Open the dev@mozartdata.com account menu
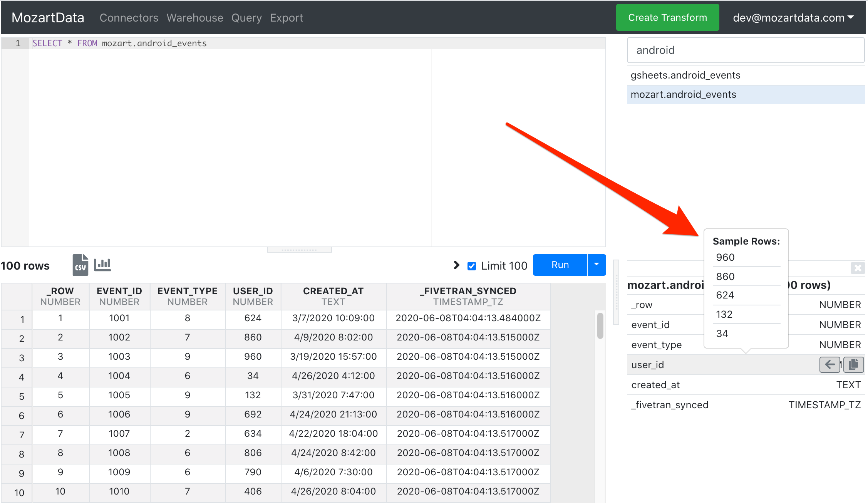Screen dimensions: 868x503 click(793, 18)
